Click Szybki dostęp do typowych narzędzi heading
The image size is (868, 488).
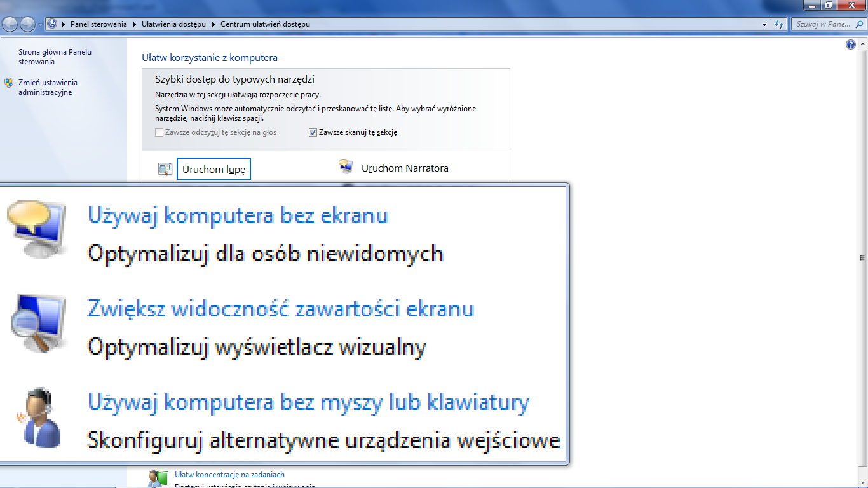point(234,79)
